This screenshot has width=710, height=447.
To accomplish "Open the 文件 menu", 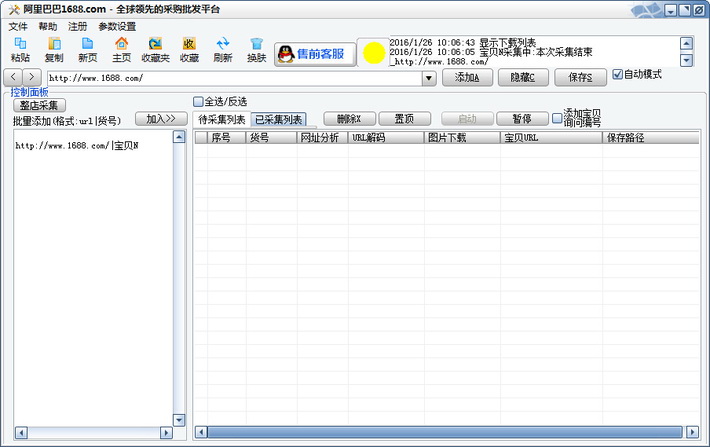I will click(x=18, y=26).
